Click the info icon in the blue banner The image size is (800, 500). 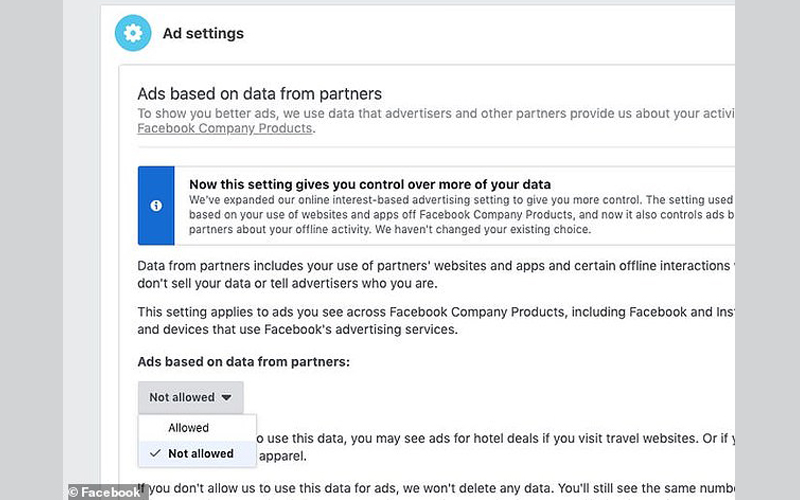point(156,205)
